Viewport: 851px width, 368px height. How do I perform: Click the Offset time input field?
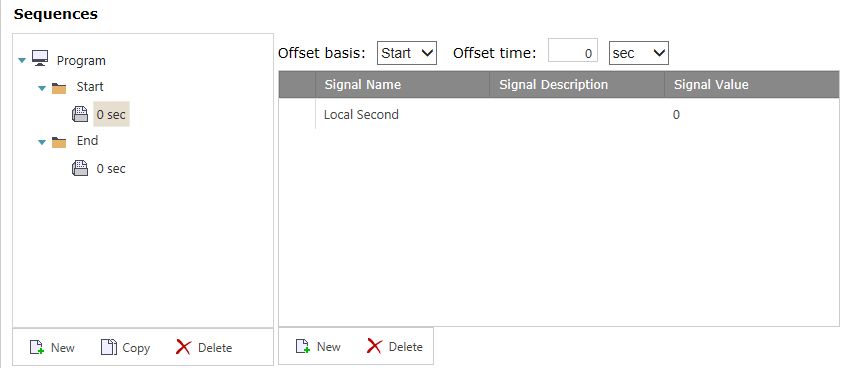(573, 50)
